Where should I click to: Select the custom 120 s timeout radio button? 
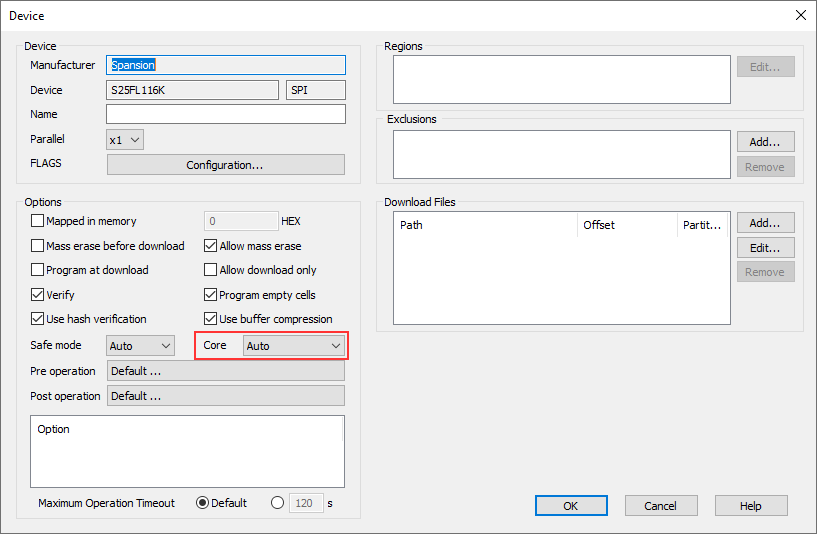tap(277, 503)
